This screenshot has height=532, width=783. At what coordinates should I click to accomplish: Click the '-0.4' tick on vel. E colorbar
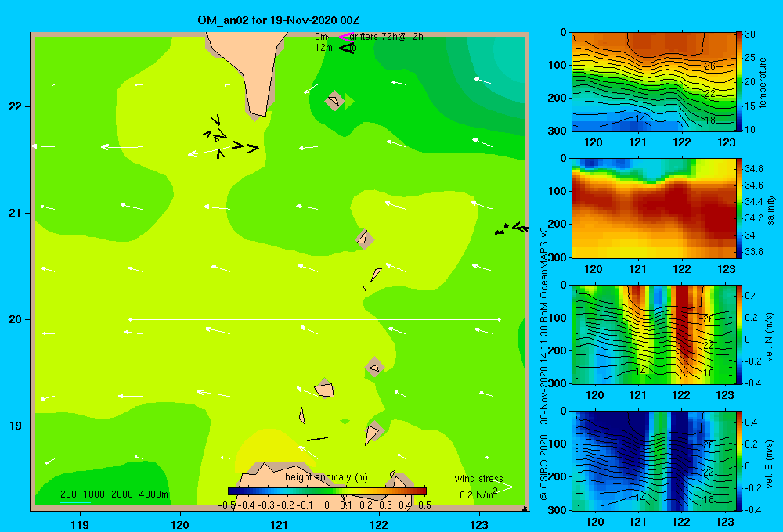coord(752,509)
